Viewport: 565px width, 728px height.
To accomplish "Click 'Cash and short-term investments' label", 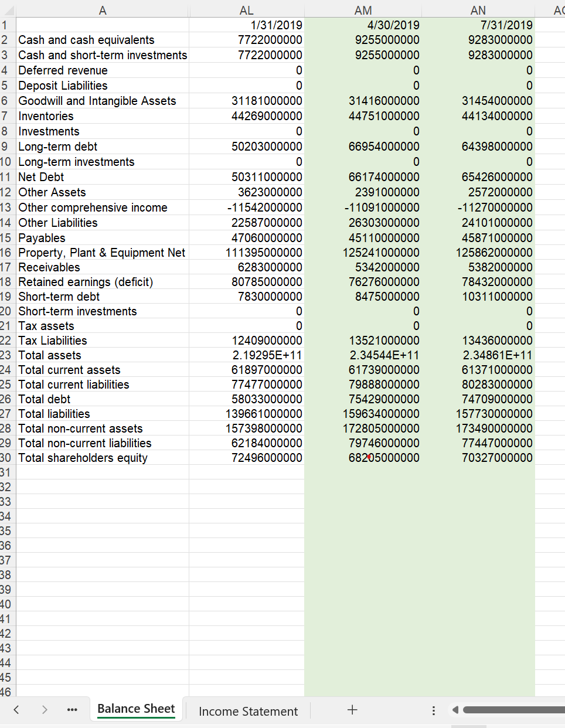I will point(103,55).
